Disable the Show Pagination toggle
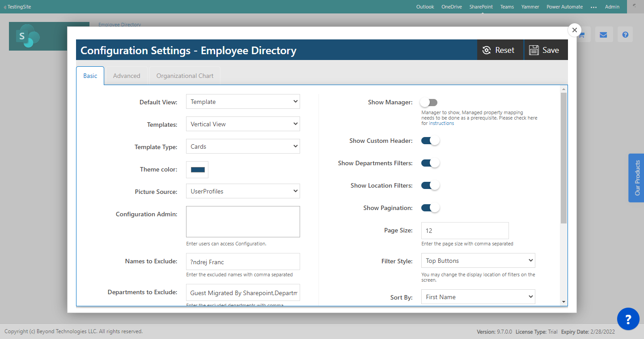Image resolution: width=644 pixels, height=339 pixels. pos(430,207)
